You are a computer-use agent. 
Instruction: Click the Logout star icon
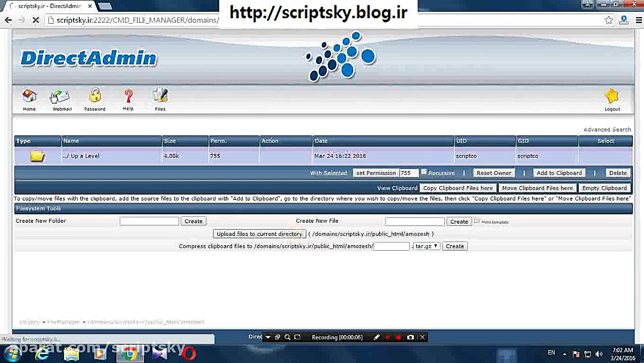click(x=612, y=96)
